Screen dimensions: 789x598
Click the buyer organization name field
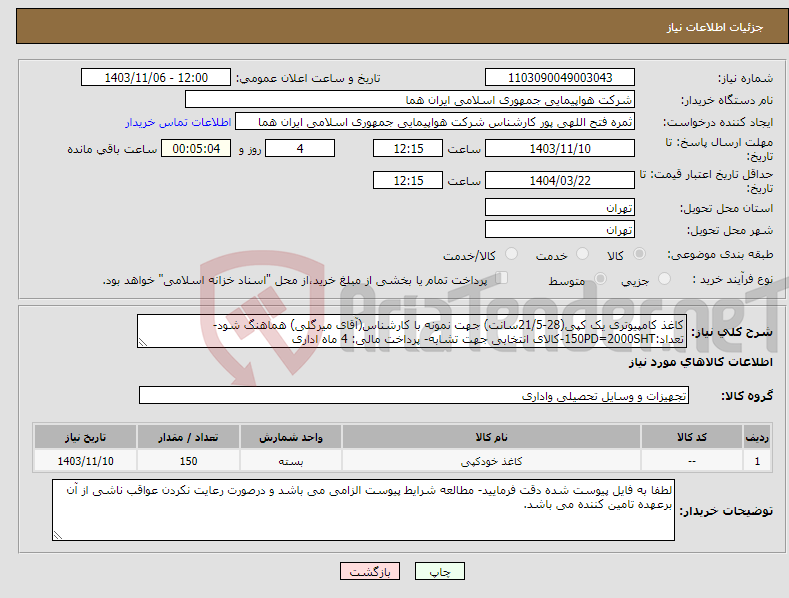pos(410,100)
